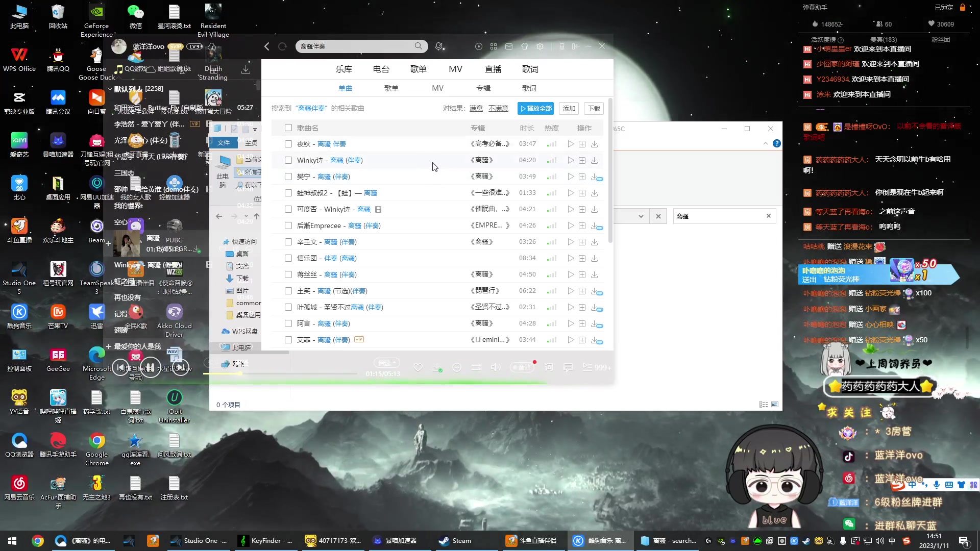
Task: Check the box for 夜钬 - 离骚 伴奏
Action: pos(288,144)
